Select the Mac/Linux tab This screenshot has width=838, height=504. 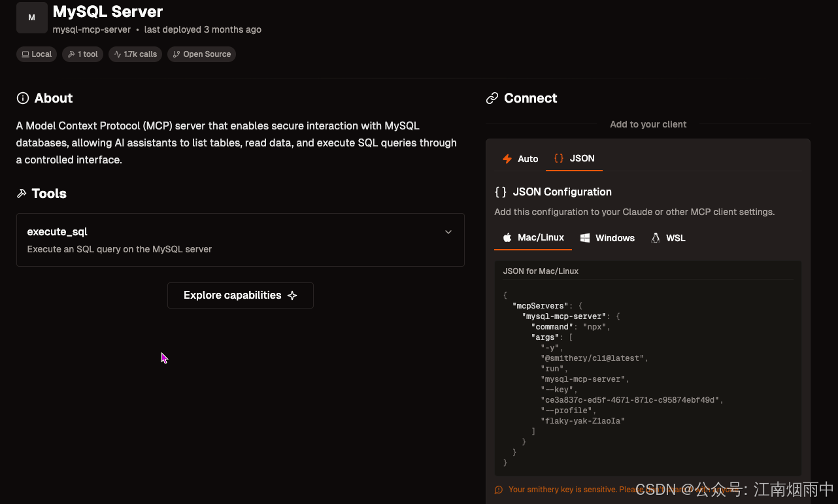pyautogui.click(x=533, y=238)
